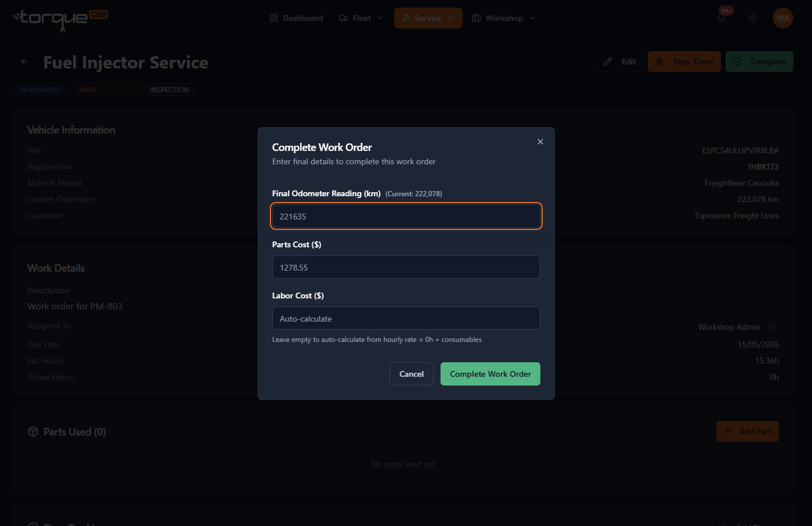Confirm with Complete Work Order button
Screen dimensions: 812x526
point(490,374)
